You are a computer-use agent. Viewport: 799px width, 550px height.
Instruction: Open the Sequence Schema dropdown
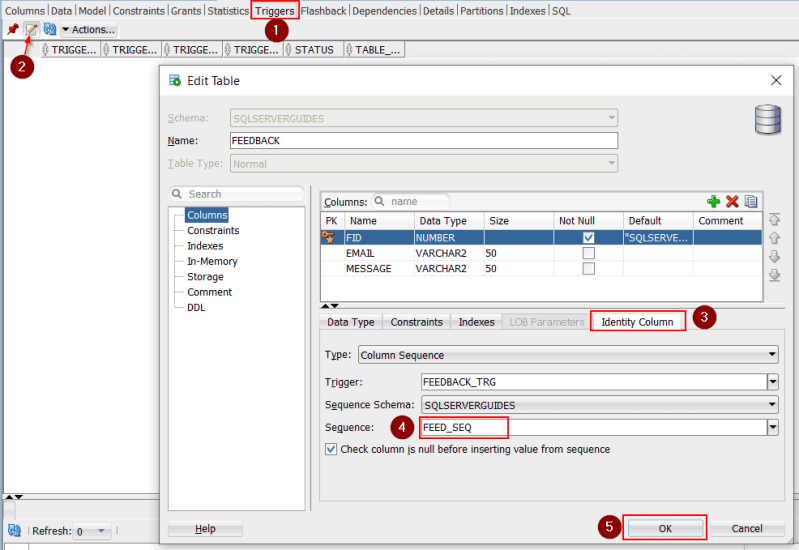[772, 405]
